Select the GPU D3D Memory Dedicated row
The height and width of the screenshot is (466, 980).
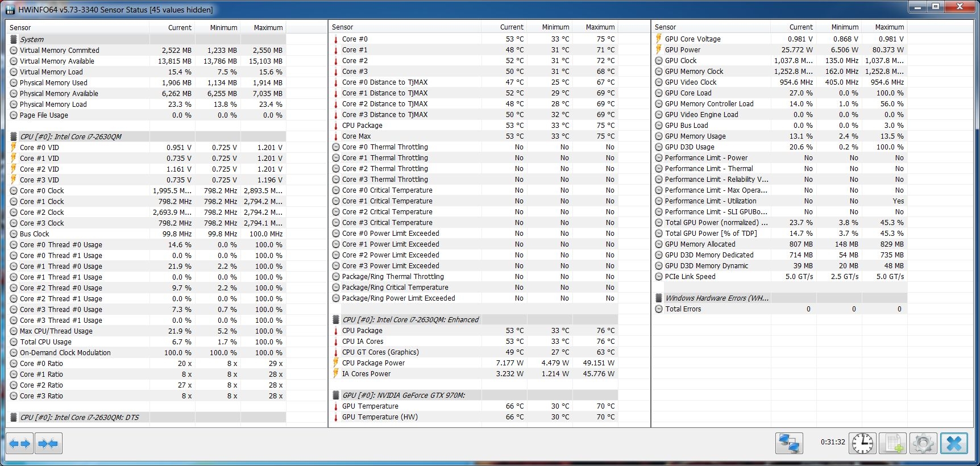(779, 255)
